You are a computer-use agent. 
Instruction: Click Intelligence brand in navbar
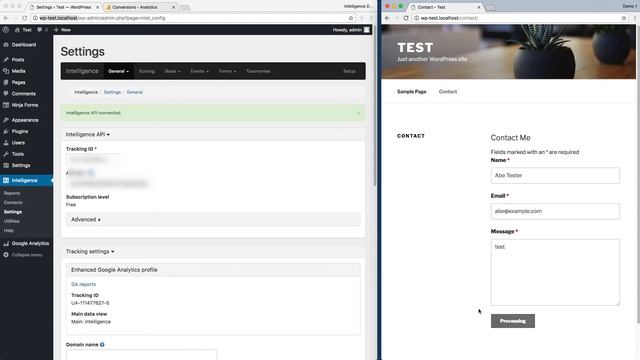click(82, 71)
